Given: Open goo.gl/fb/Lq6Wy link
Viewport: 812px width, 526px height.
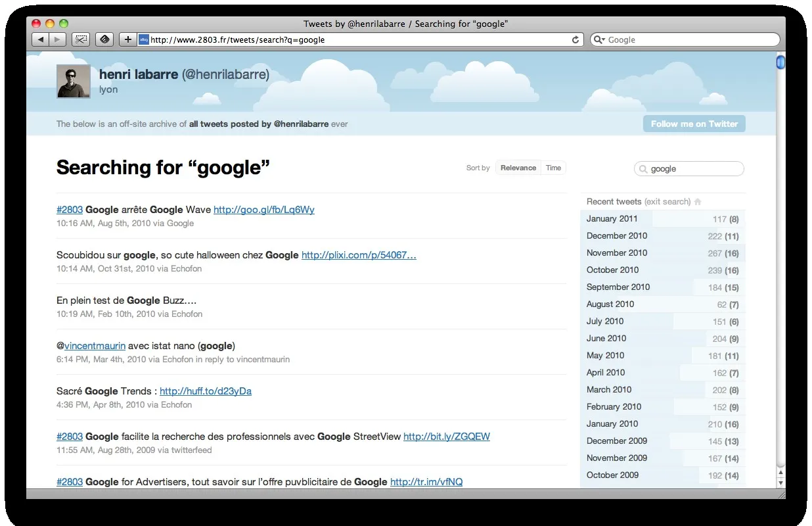Looking at the screenshot, I should tap(264, 210).
